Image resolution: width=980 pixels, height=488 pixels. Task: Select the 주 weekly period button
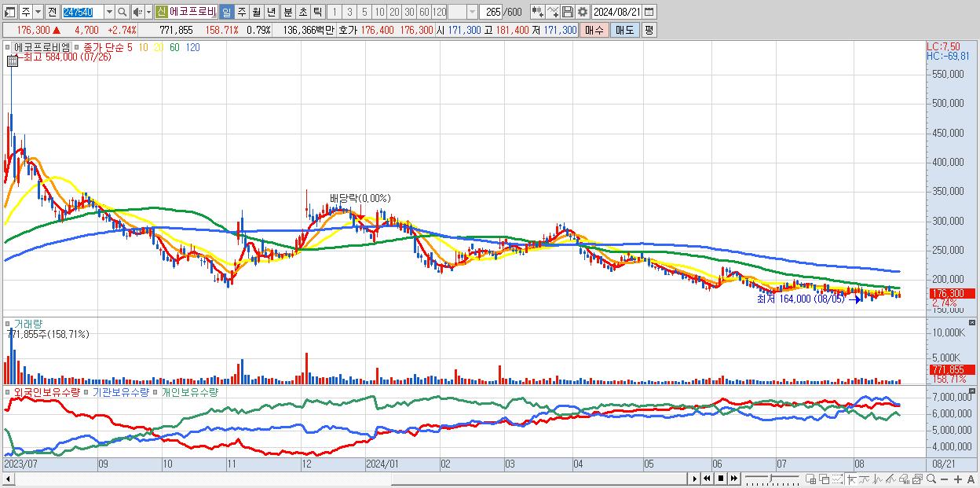[241, 12]
